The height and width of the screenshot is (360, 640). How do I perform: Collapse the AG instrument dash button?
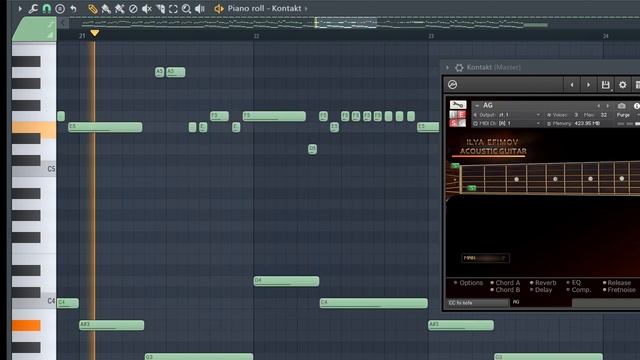pyautogui.click(x=477, y=106)
